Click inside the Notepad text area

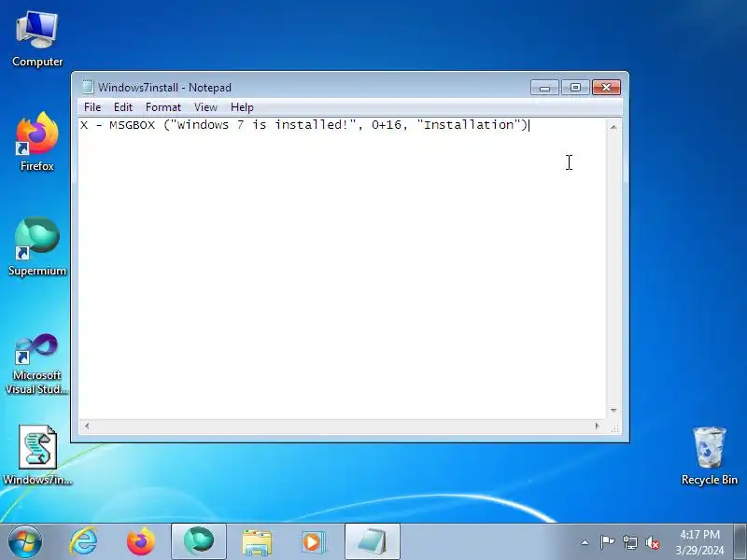click(342, 269)
